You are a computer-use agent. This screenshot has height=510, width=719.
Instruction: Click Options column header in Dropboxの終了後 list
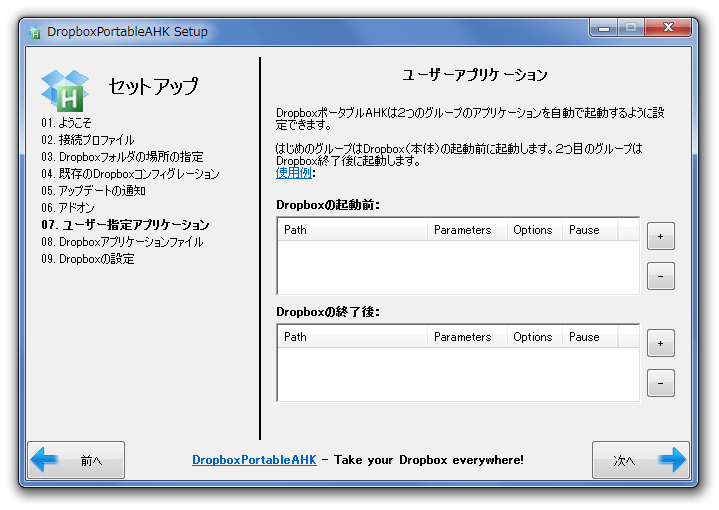[x=535, y=336]
